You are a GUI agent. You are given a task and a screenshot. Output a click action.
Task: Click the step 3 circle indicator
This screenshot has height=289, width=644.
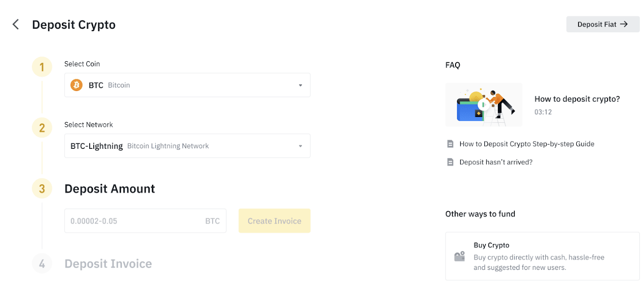coord(42,188)
